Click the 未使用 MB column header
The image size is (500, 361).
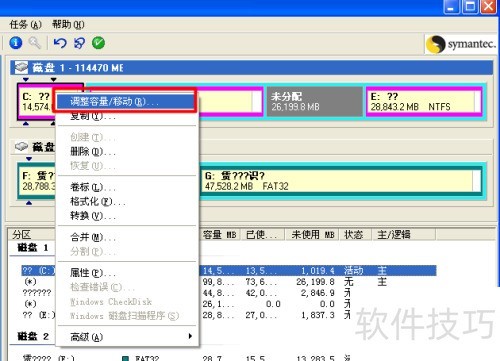tap(312, 235)
